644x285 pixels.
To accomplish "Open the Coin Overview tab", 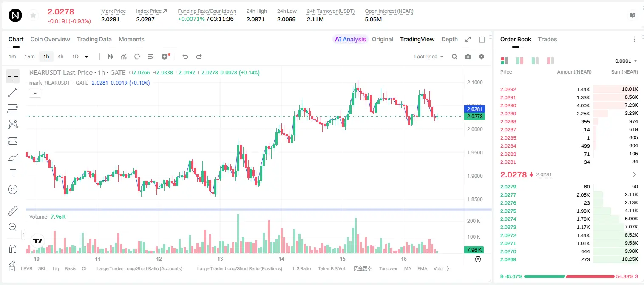I will (x=50, y=39).
